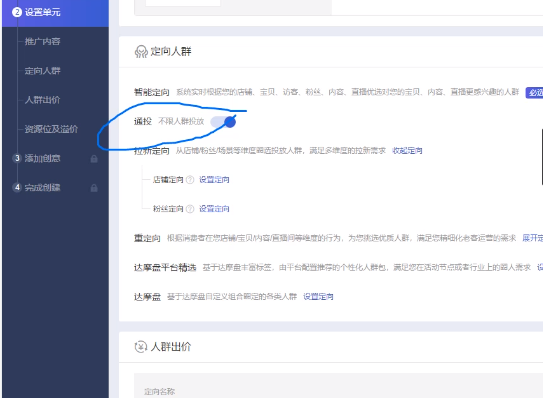
Task: Click lock icon next to 添加创意
Action: coord(94,159)
